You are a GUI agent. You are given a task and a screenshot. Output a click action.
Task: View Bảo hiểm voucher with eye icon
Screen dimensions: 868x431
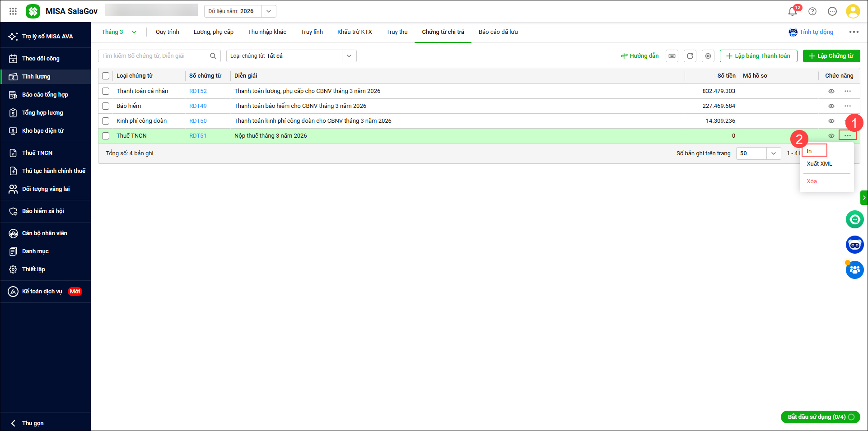[831, 106]
